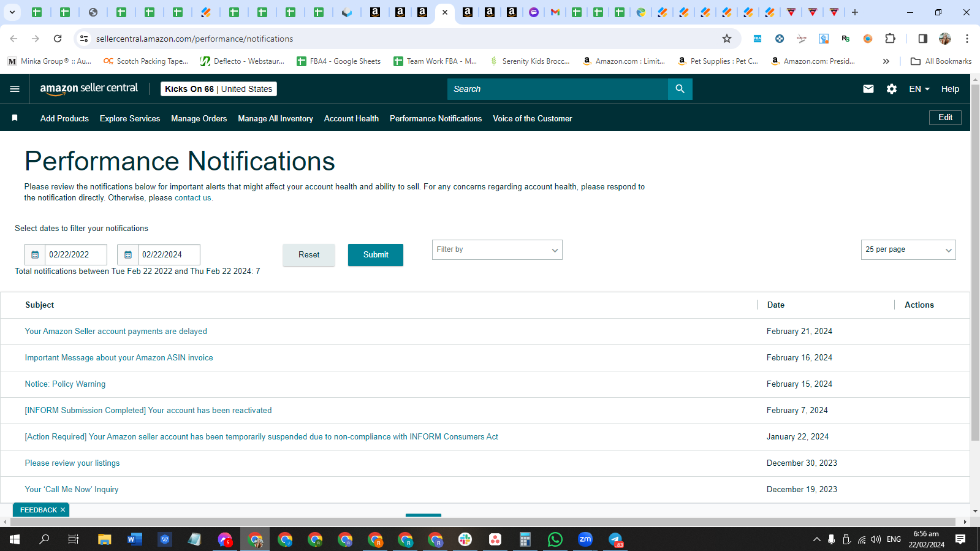Open the Seller Central hamburger menu
Viewport: 980px width, 551px height.
(x=15, y=89)
